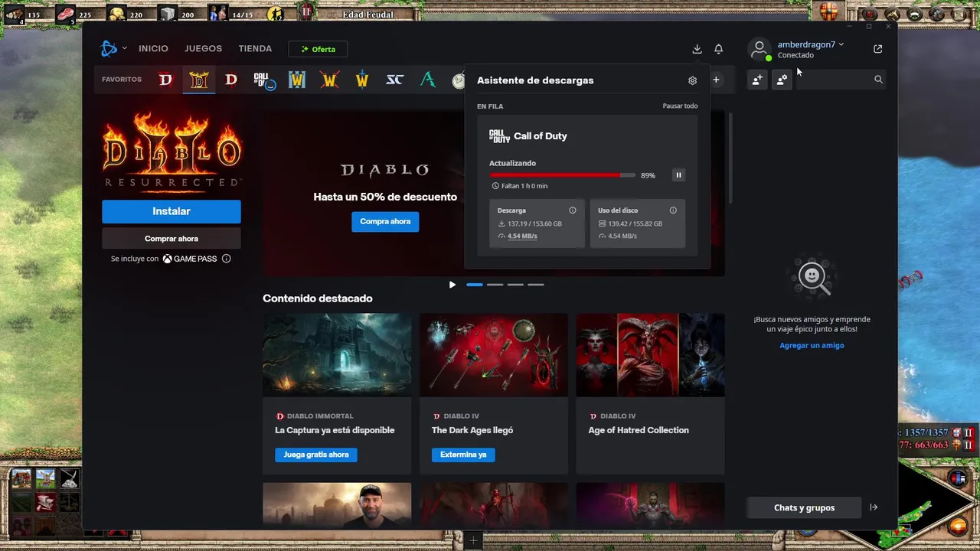This screenshot has width=980, height=551.
Task: Click the 4.54 MB/s download speed link
Action: point(522,236)
